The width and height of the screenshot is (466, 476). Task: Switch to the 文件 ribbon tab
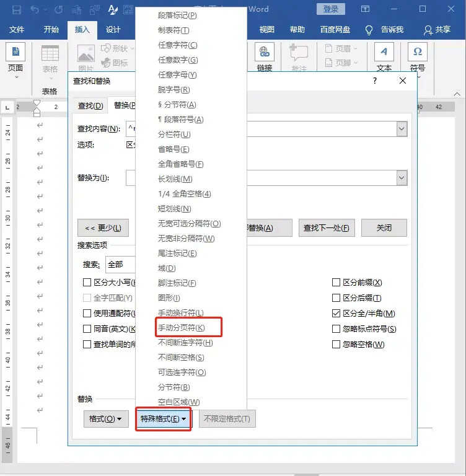point(17,30)
